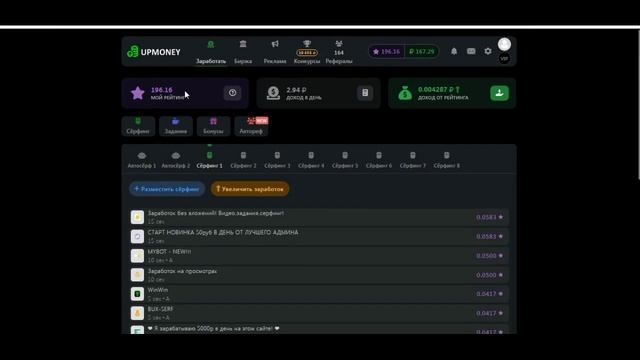
Task: Open settings gear icon
Action: (x=488, y=51)
